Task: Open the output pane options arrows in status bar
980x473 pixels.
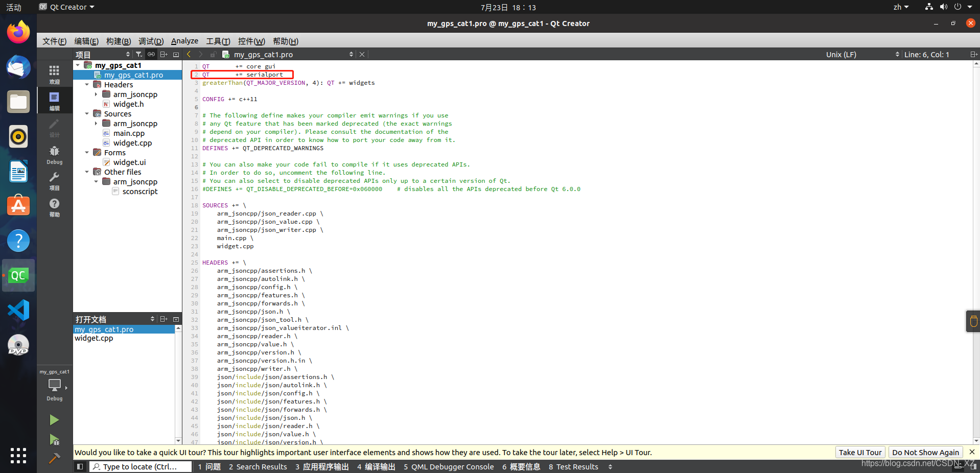Action: click(x=610, y=466)
